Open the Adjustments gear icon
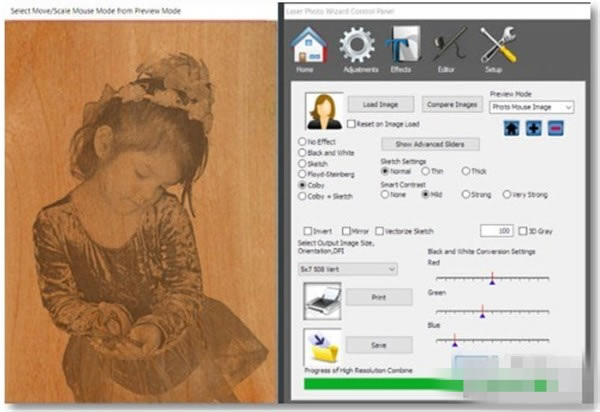 coord(357,45)
